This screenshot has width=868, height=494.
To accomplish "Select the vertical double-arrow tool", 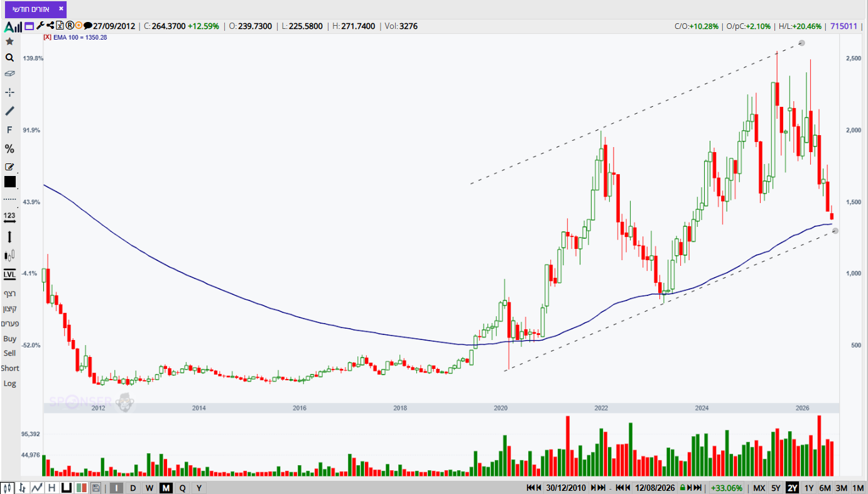I will 9,238.
